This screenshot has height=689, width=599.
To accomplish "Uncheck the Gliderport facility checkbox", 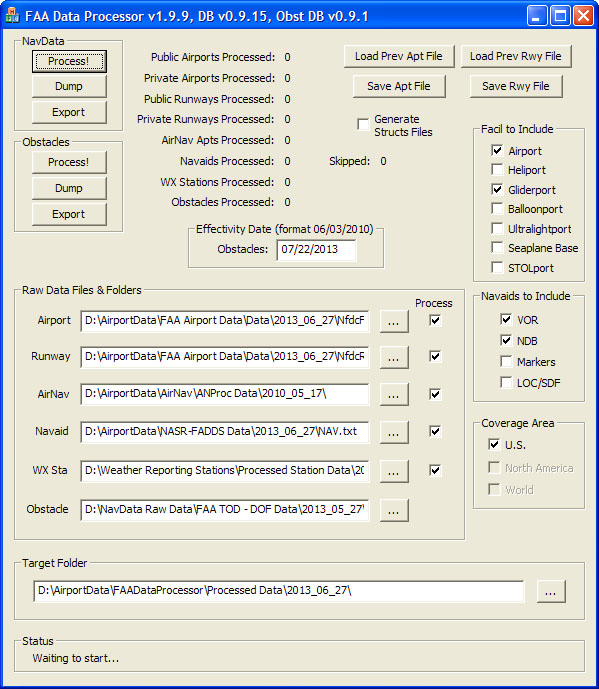I will tap(497, 189).
